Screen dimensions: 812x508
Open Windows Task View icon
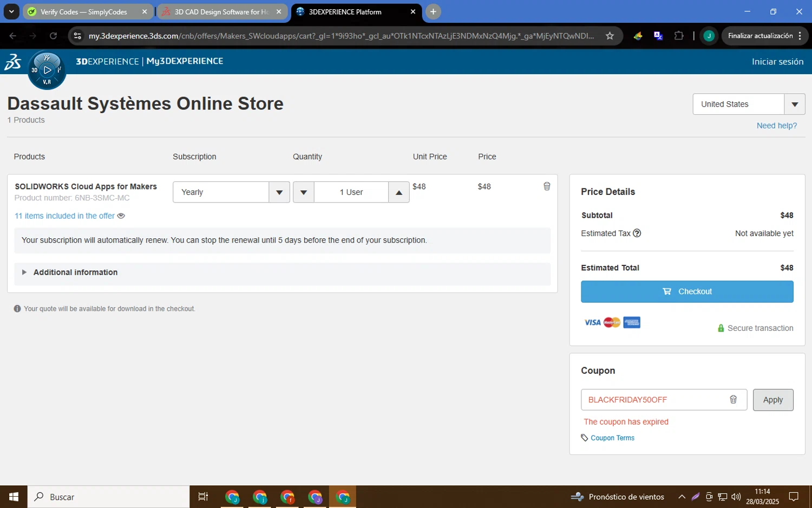203,497
